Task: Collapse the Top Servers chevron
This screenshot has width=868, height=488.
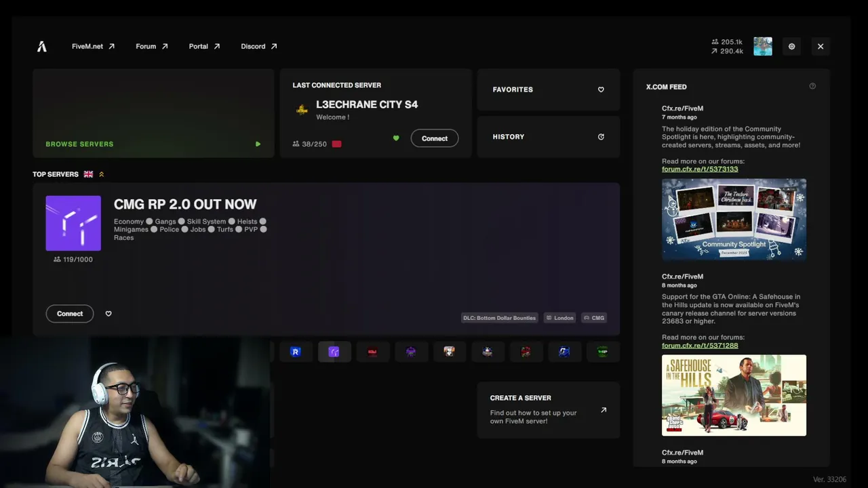Action: click(x=102, y=174)
